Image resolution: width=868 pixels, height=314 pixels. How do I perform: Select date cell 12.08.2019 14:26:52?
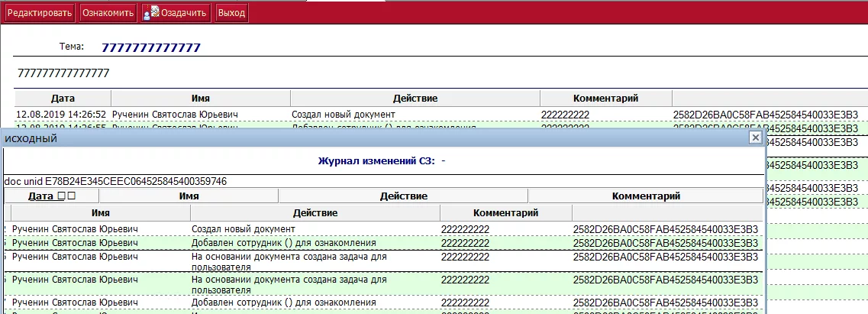pyautogui.click(x=61, y=114)
